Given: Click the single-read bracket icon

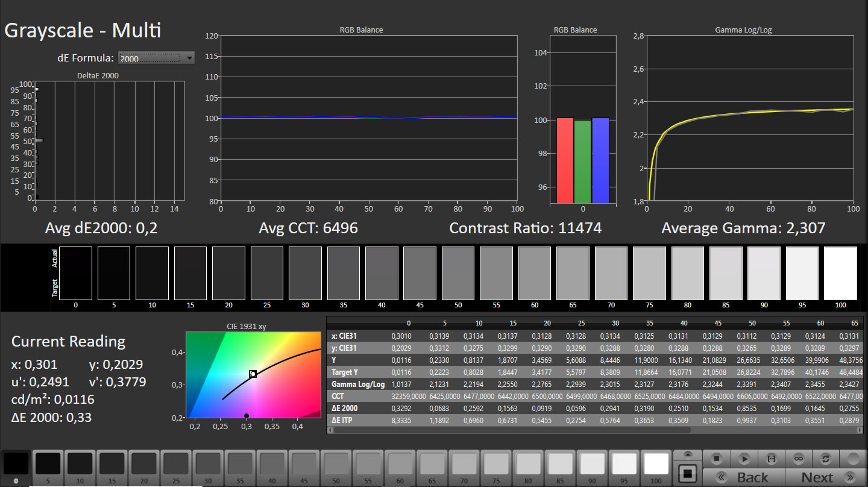Looking at the screenshot, I should point(771,459).
